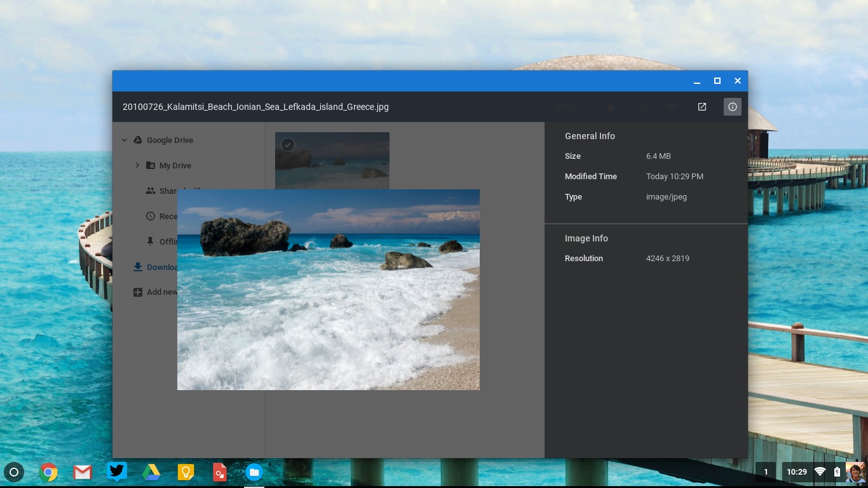The width and height of the screenshot is (868, 488).
Task: Open search using the magnifier icon
Action: click(641, 107)
